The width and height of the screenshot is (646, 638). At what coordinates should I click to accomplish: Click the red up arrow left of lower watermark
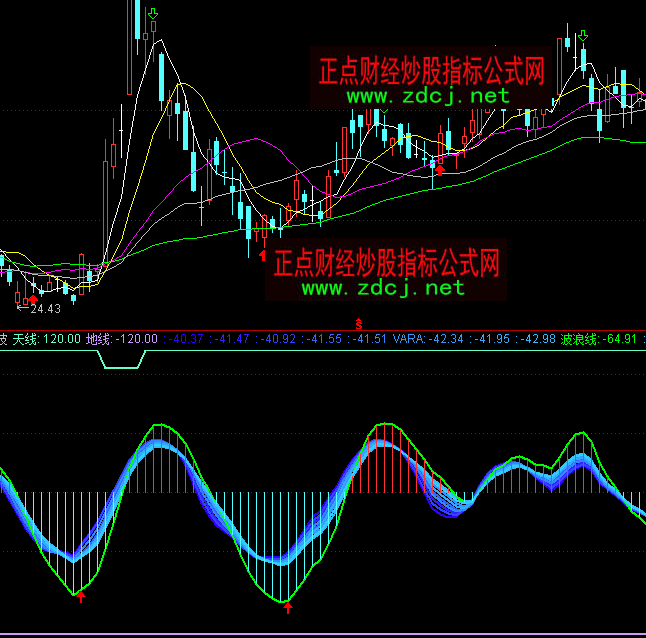(x=263, y=256)
